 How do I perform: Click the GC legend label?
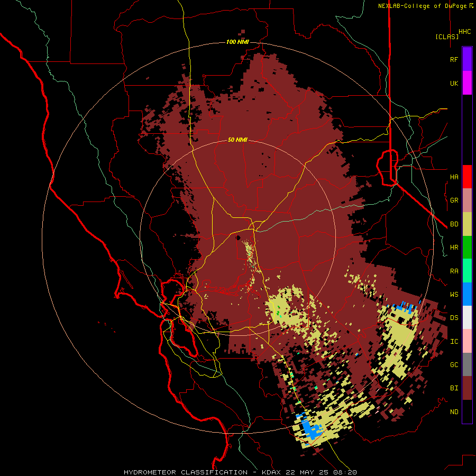pyautogui.click(x=454, y=365)
